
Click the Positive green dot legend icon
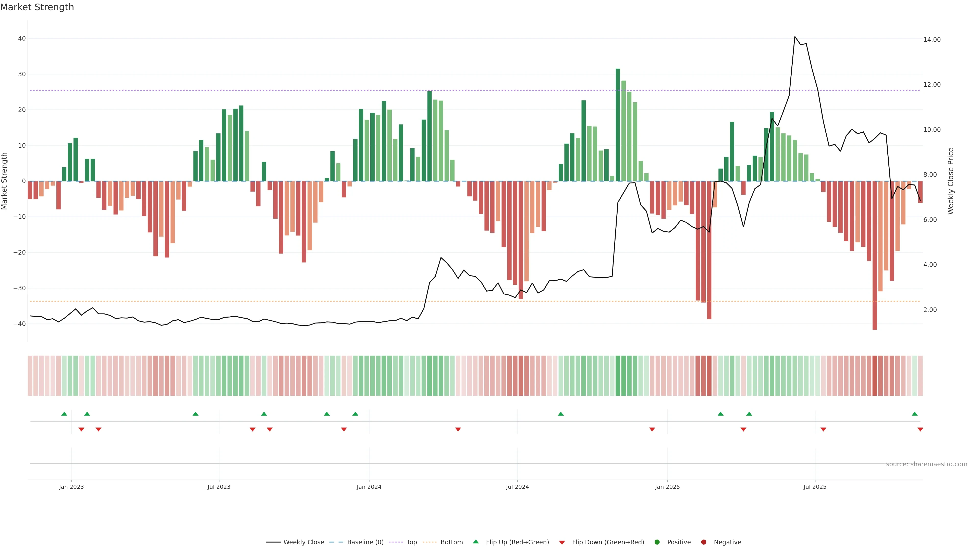pyautogui.click(x=657, y=542)
